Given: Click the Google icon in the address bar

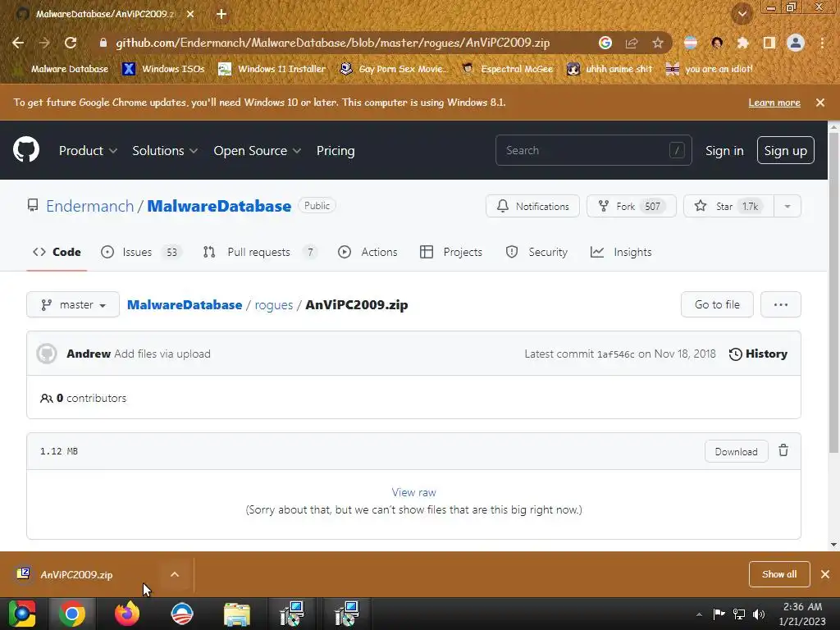Looking at the screenshot, I should point(605,43).
